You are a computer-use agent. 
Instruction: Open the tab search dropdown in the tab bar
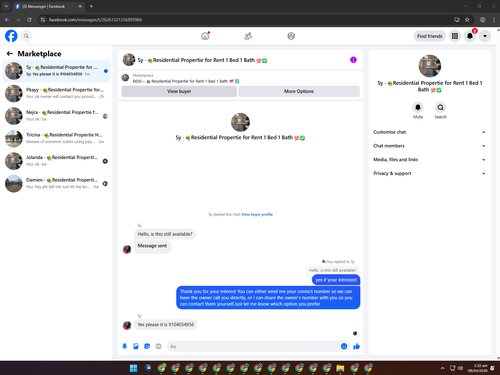click(x=6, y=6)
